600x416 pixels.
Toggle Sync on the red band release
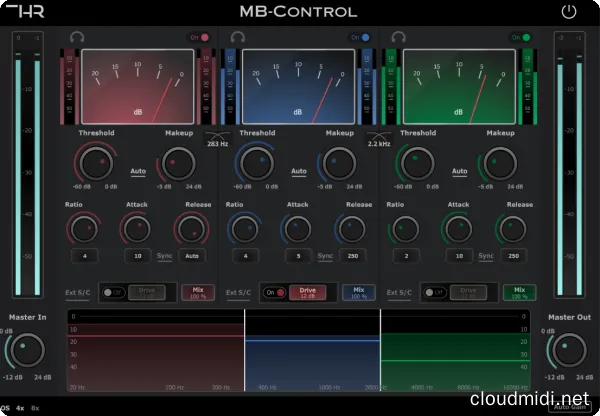(x=165, y=256)
